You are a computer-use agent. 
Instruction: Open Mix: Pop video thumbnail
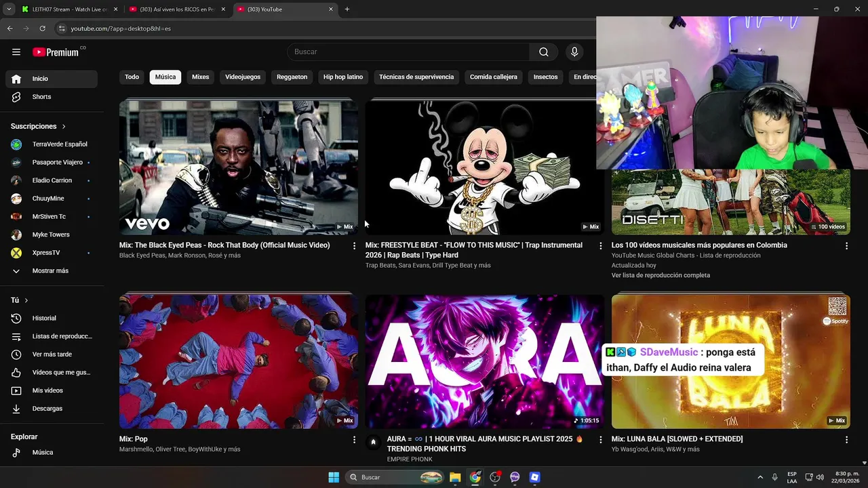(x=239, y=361)
